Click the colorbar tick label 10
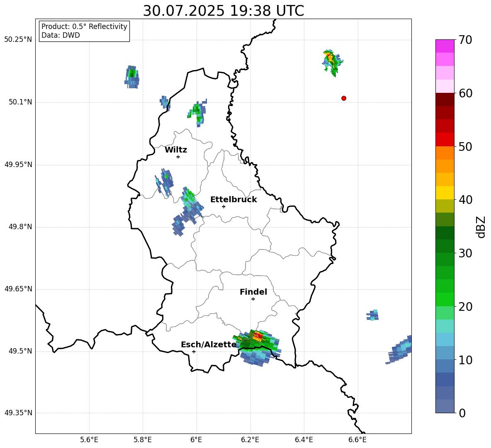The width and height of the screenshot is (491, 448). tap(465, 360)
